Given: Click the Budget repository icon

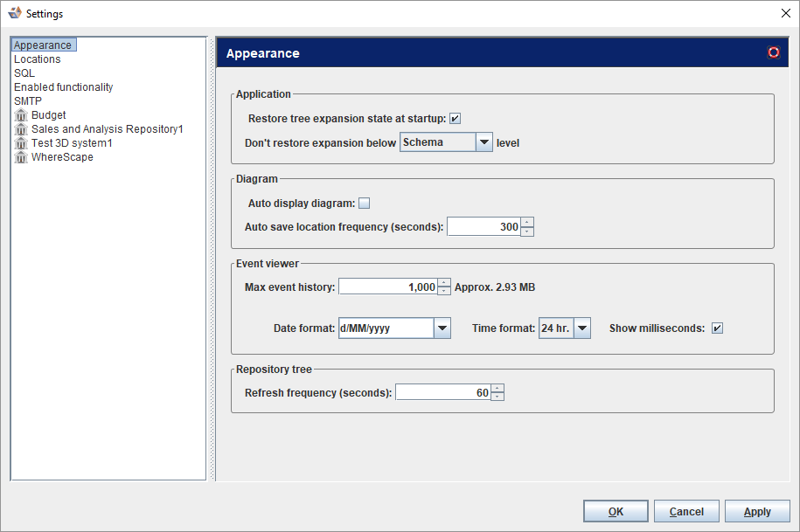Looking at the screenshot, I should click(21, 115).
